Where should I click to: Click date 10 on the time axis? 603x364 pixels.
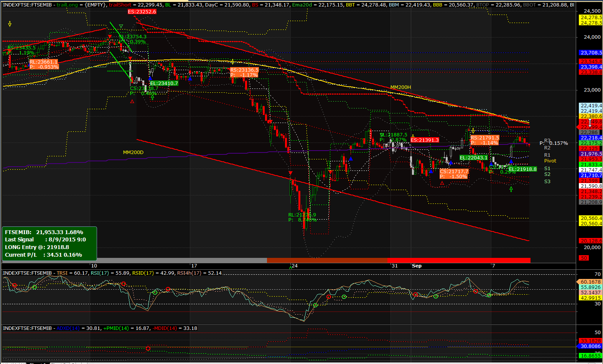[94, 266]
